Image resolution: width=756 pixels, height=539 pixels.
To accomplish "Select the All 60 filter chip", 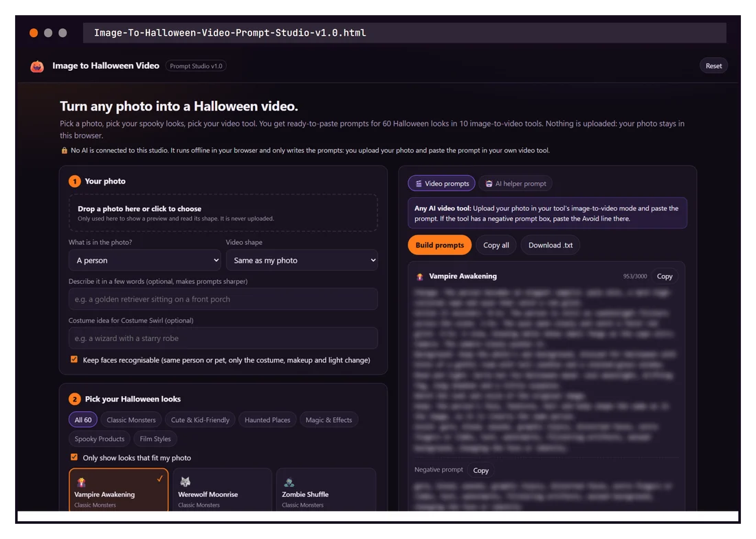I will (x=83, y=420).
